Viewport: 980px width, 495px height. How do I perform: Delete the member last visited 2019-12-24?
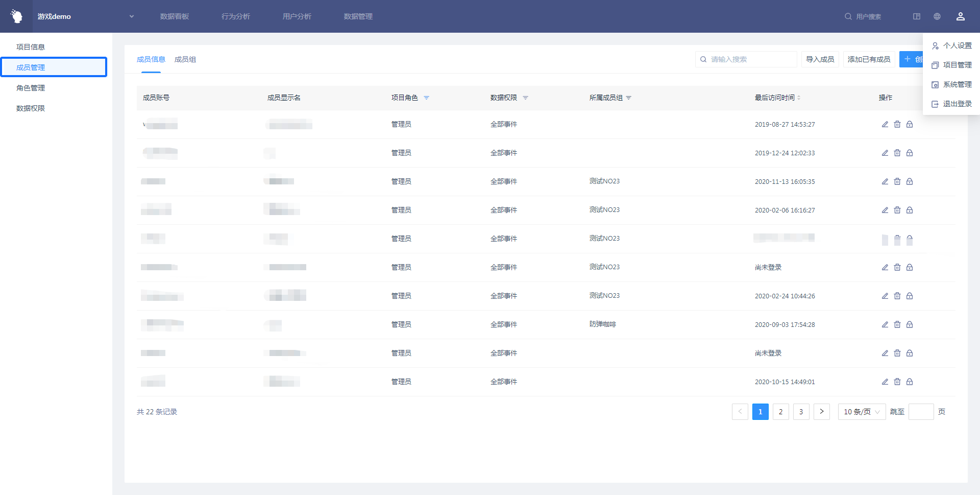(897, 153)
